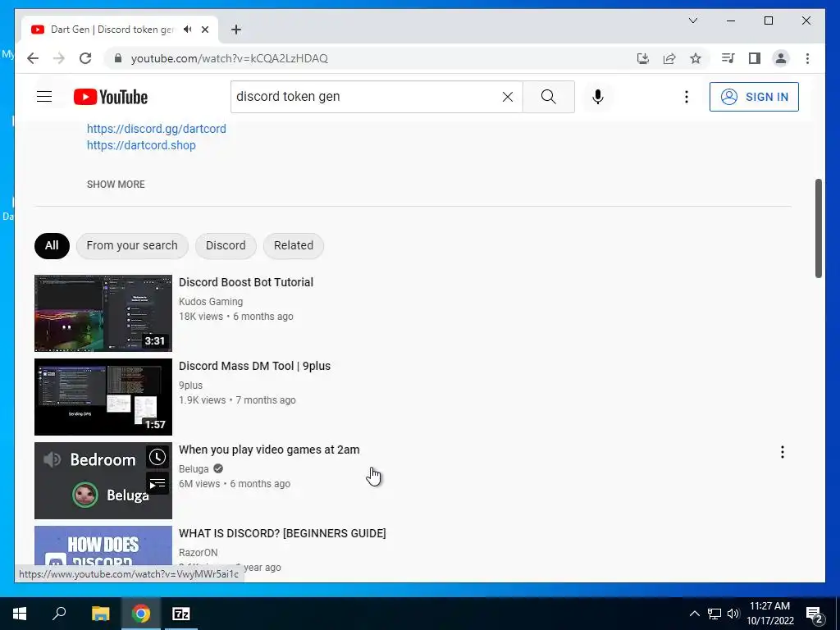Close the Dart Gen tab
Viewport: 840px width, 630px height.
point(204,30)
